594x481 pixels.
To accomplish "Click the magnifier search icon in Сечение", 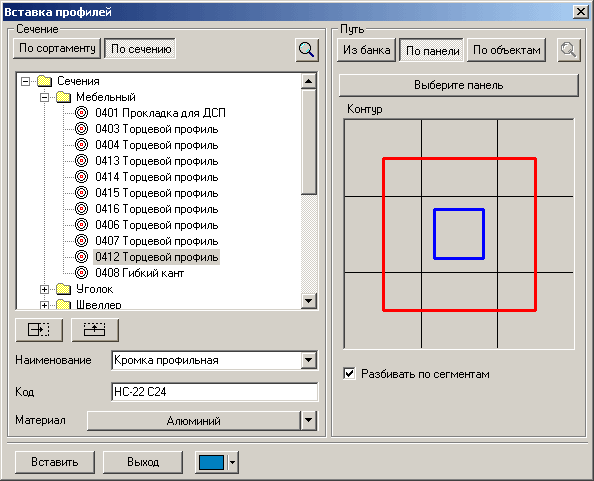I will [306, 50].
